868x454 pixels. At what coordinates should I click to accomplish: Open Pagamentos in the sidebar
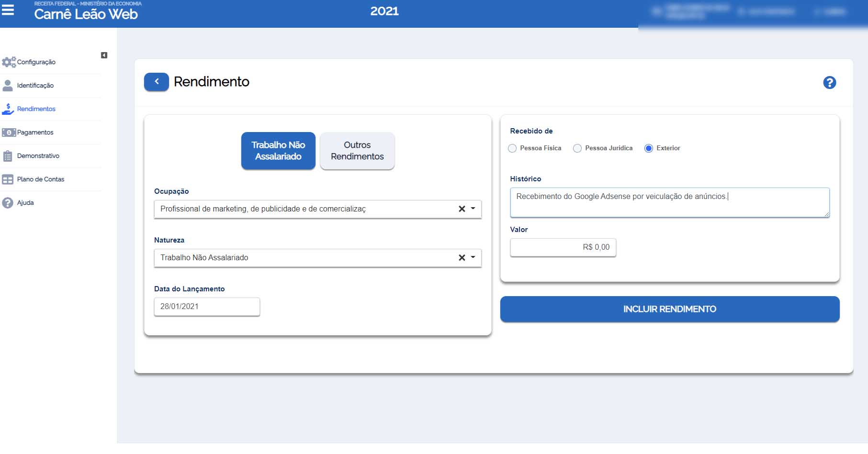tap(35, 133)
